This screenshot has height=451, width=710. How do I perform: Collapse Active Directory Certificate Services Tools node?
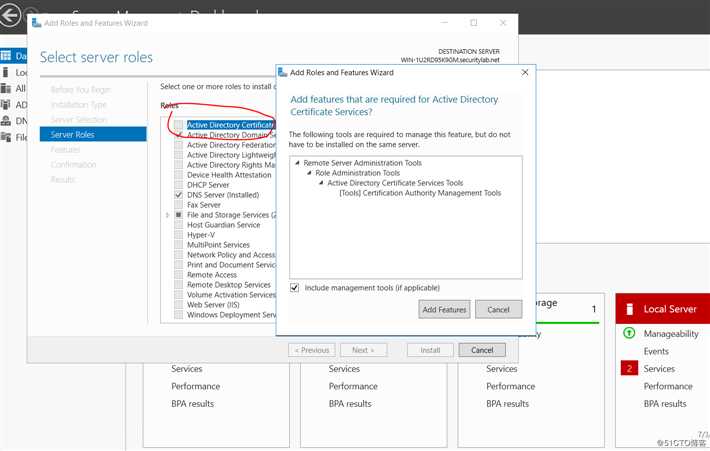[321, 183]
